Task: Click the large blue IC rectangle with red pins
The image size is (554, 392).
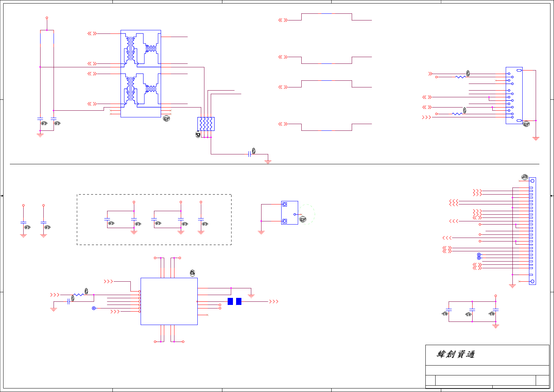Action: pyautogui.click(x=169, y=301)
